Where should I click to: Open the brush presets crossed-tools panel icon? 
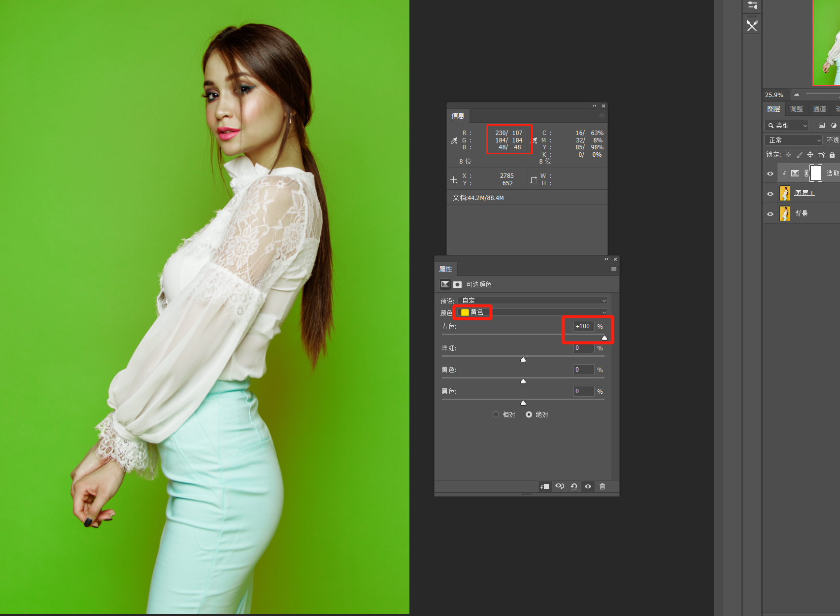752,26
